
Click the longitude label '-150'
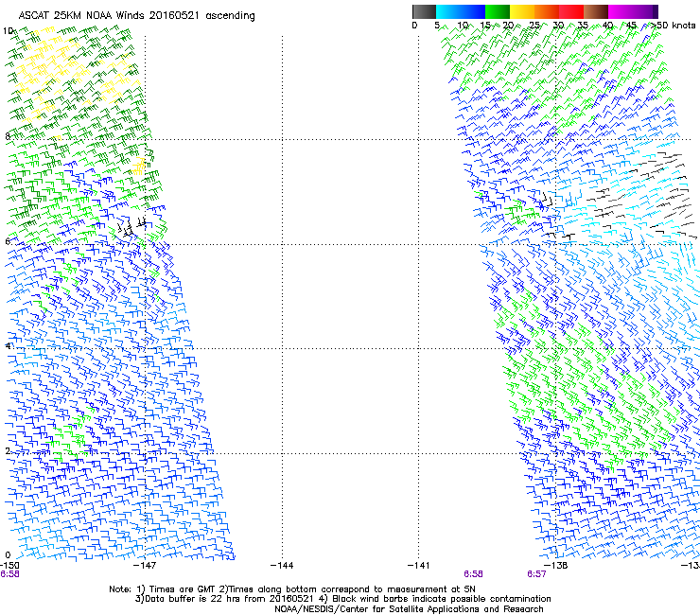pyautogui.click(x=9, y=566)
